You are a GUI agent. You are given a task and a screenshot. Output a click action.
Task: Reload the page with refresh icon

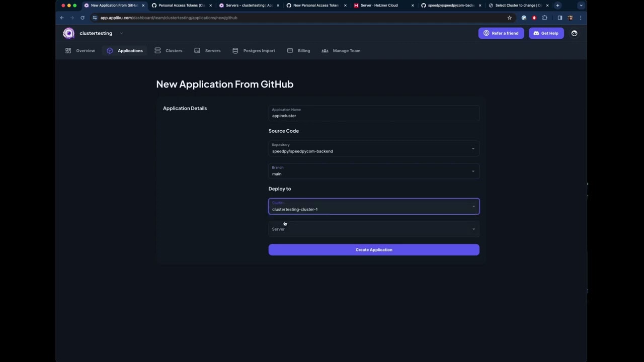pos(83,18)
